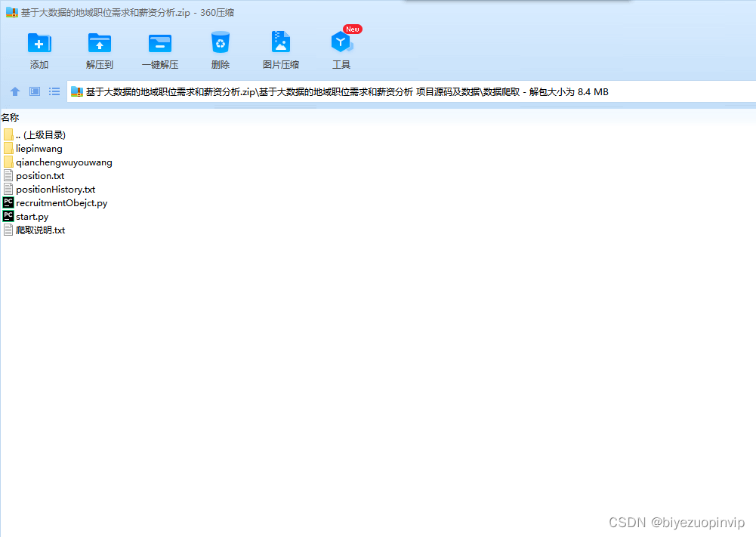Switch to list view mode
This screenshot has height=537, width=756.
pos(53,91)
